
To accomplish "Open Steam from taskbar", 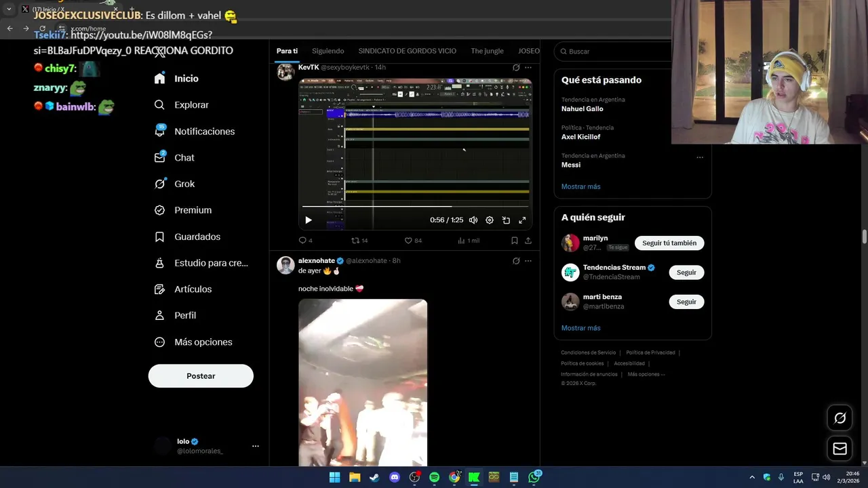I will 374,477.
